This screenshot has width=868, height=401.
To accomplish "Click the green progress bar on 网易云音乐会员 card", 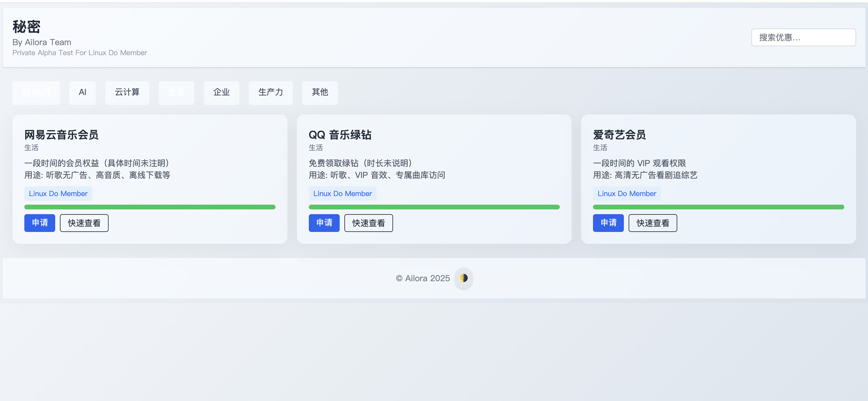I will 150,207.
